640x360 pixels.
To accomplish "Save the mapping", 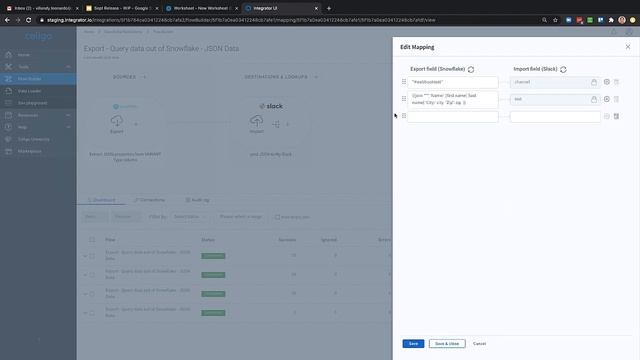I will [x=413, y=344].
